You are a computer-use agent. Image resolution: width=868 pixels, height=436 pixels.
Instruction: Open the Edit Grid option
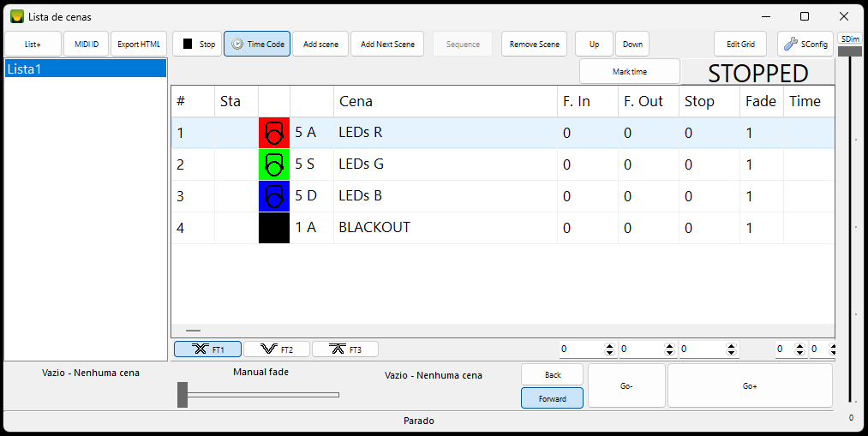[740, 45]
